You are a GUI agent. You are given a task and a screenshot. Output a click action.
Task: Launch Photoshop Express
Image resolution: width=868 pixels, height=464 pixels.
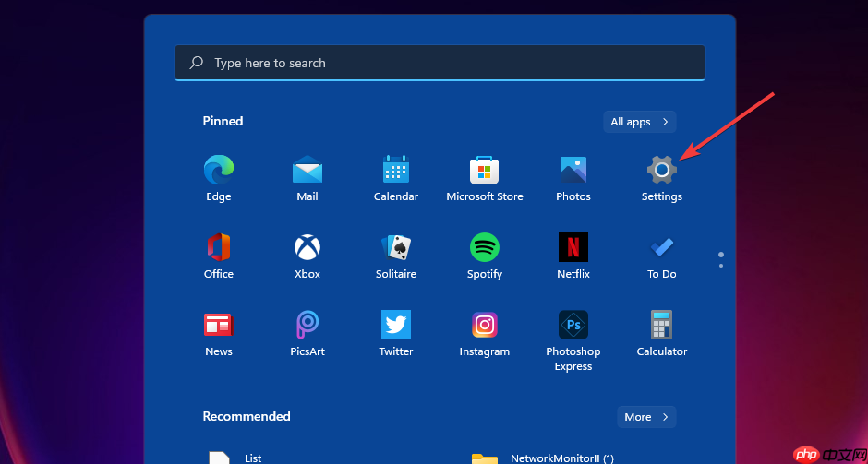[573, 325]
